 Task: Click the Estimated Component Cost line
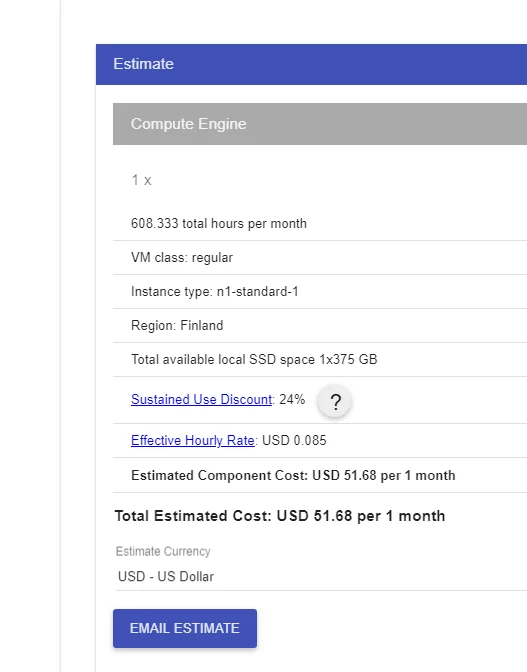(293, 476)
